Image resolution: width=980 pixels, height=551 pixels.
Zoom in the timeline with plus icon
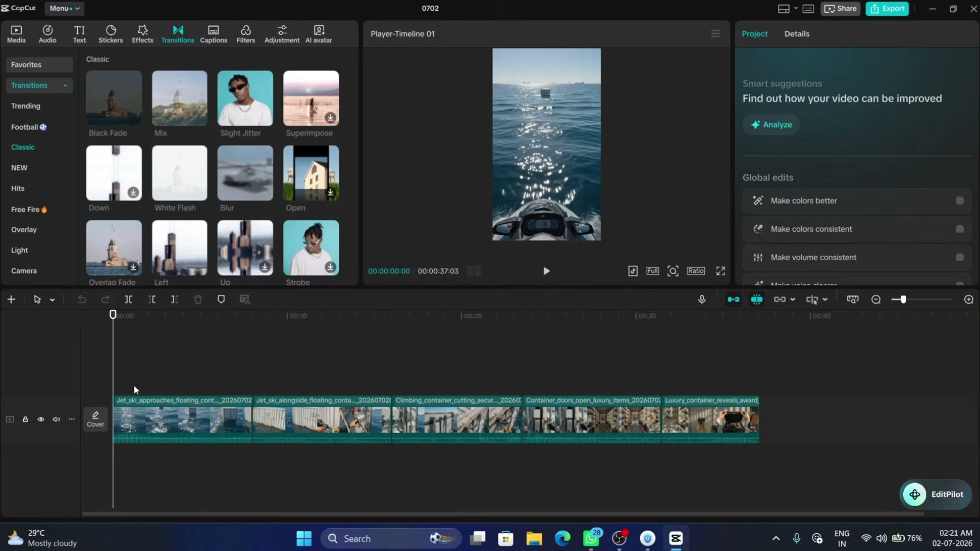[969, 299]
